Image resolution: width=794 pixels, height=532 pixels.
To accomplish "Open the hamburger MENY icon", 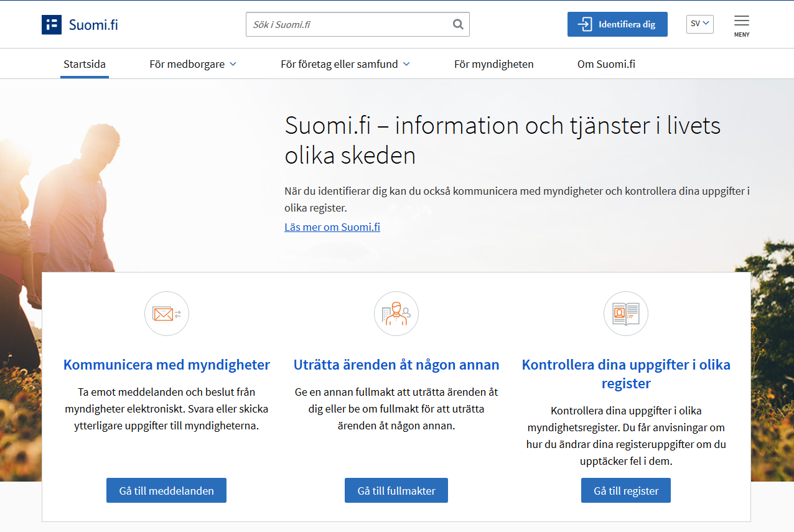I will 741,25.
